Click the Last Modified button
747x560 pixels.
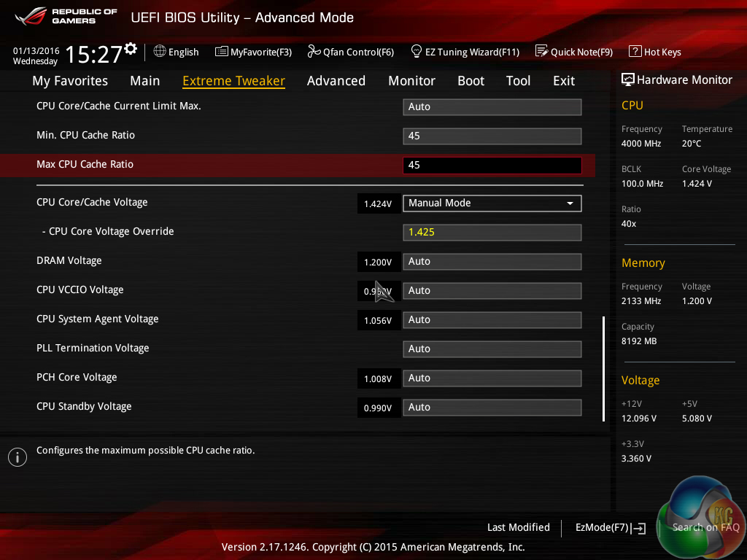click(519, 527)
